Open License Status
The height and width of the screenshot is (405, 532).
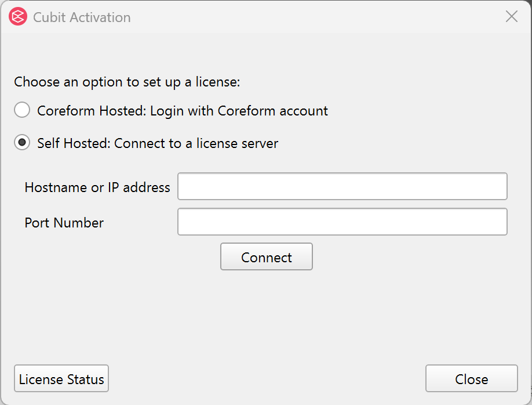pyautogui.click(x=61, y=378)
